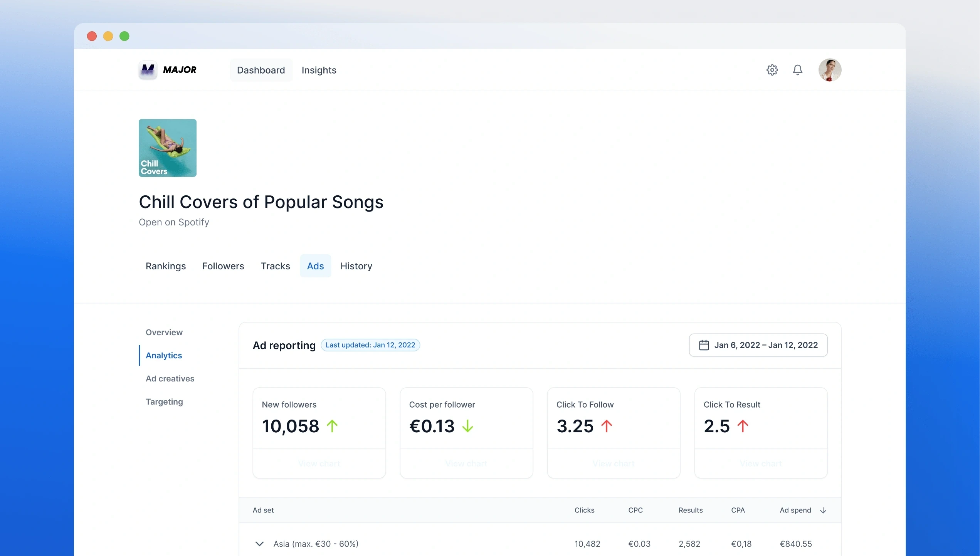Click the Chill Covers playlist thumbnail
This screenshot has height=556, width=980.
point(168,148)
